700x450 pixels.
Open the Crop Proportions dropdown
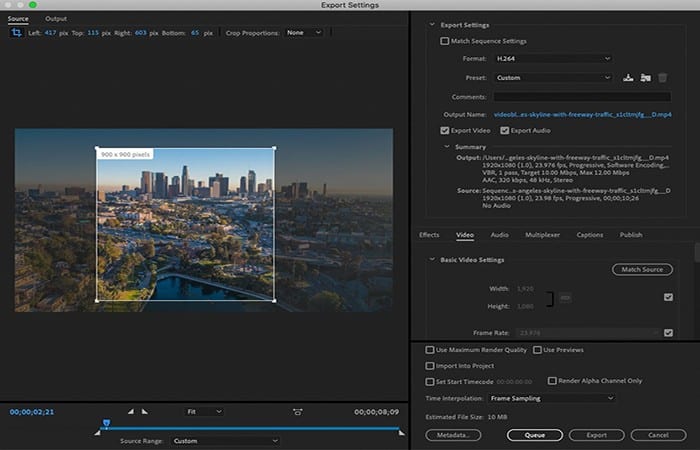304,33
